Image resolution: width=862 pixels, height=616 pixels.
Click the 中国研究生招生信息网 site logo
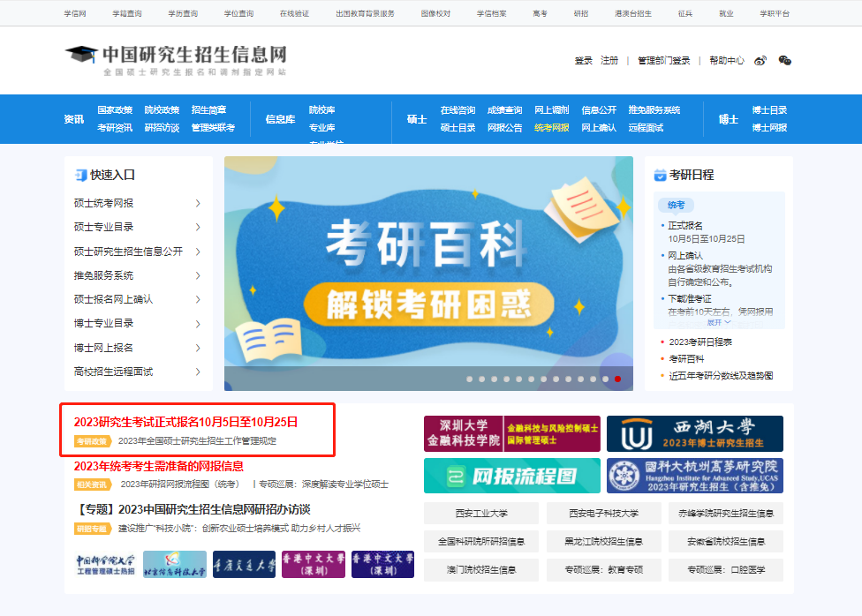tap(176, 59)
